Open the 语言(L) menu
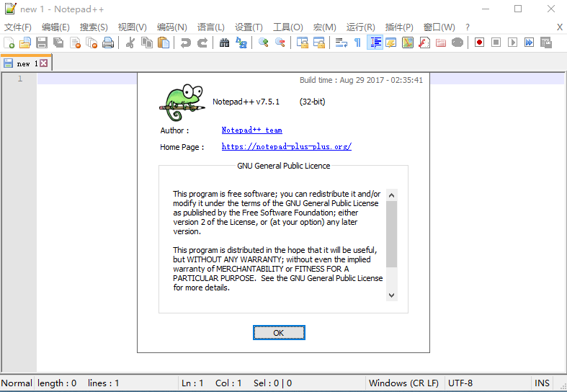This screenshot has width=567, height=392. [x=211, y=27]
